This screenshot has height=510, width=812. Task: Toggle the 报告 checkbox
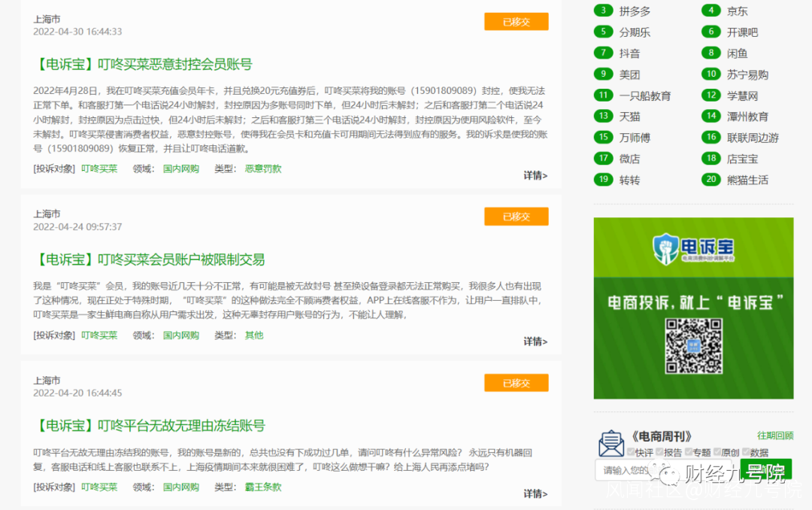pyautogui.click(x=659, y=452)
